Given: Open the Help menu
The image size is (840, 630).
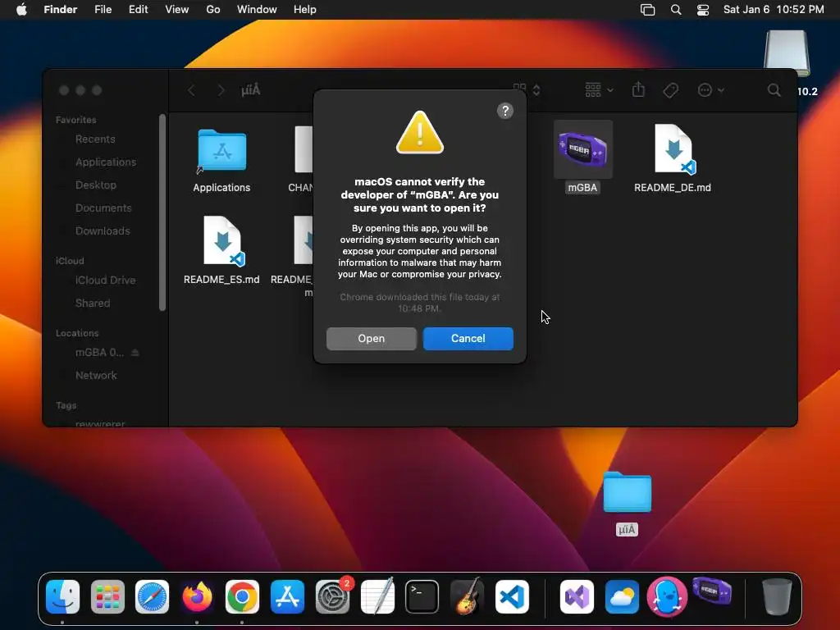Looking at the screenshot, I should tap(305, 10).
